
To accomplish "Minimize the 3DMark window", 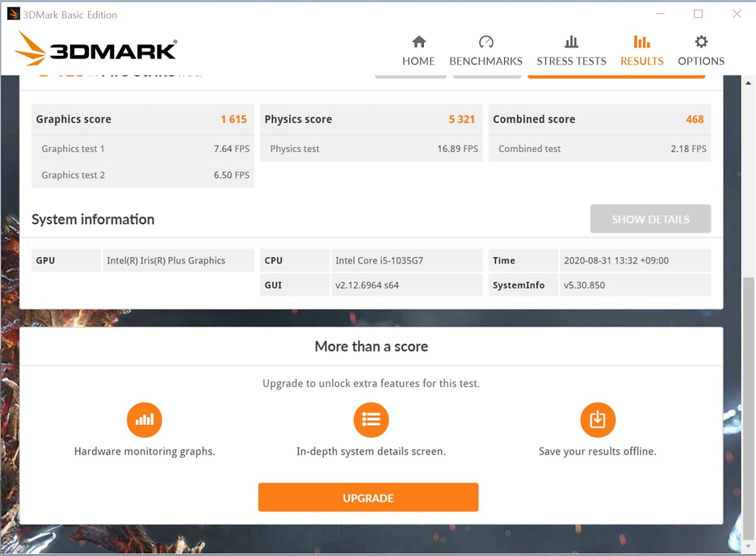I will pyautogui.click(x=660, y=14).
